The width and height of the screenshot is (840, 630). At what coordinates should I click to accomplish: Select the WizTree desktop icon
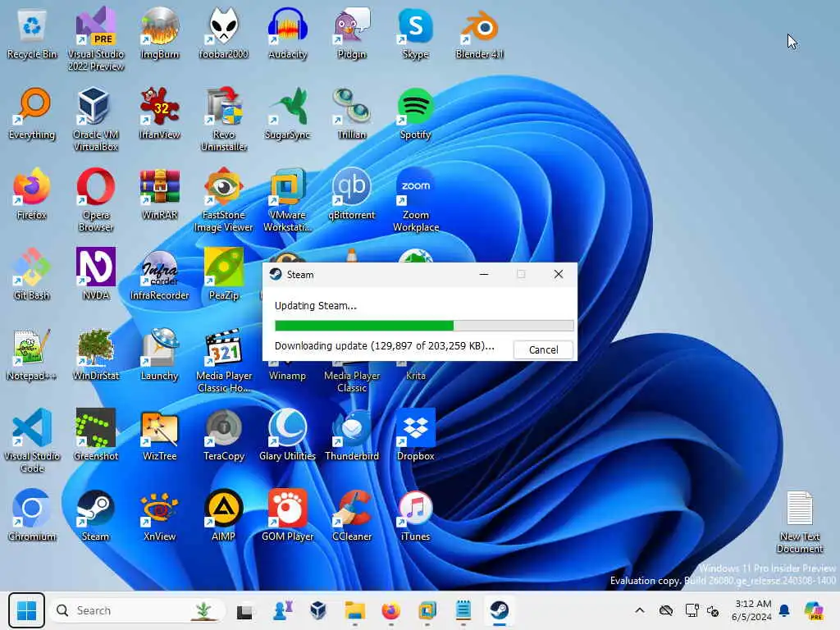tap(160, 435)
